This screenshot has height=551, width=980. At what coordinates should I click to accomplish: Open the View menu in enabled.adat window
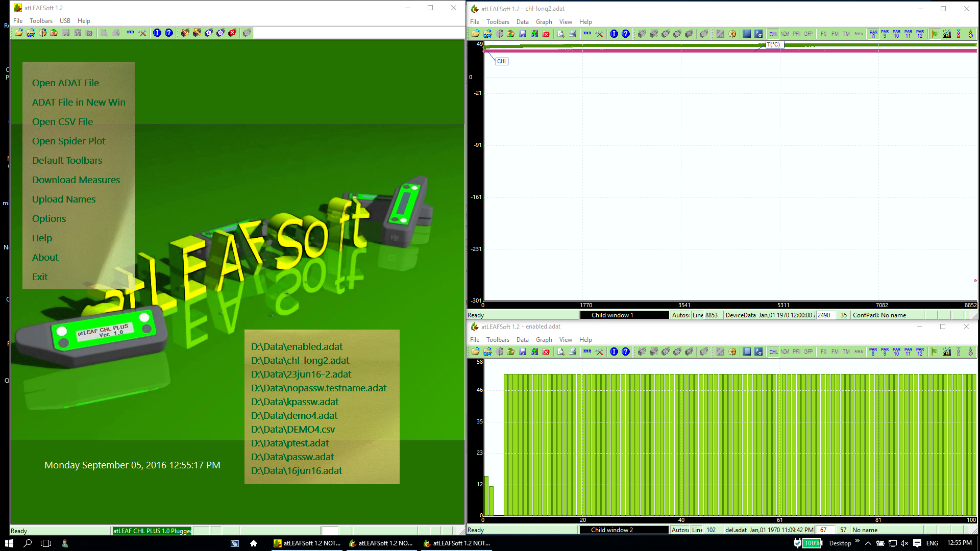click(566, 340)
